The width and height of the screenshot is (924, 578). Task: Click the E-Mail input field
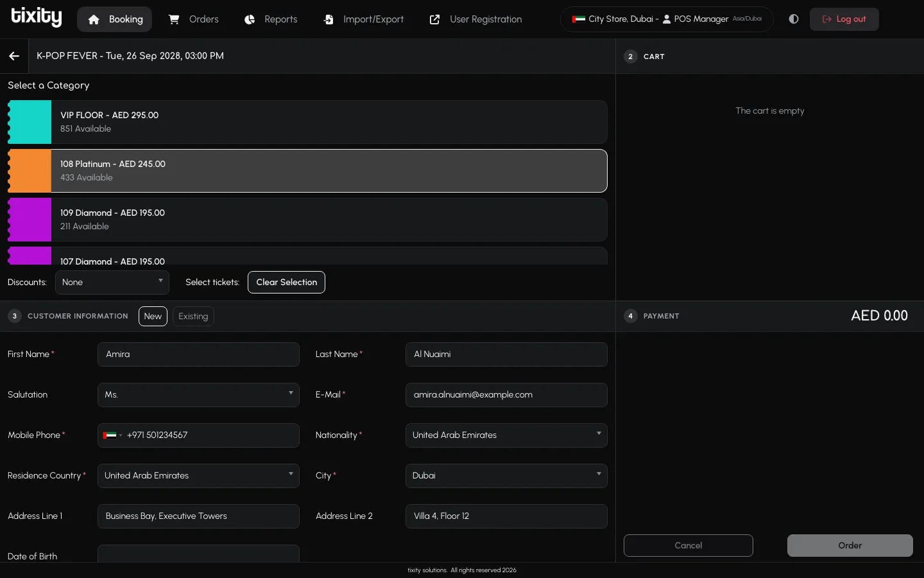pyautogui.click(x=506, y=395)
